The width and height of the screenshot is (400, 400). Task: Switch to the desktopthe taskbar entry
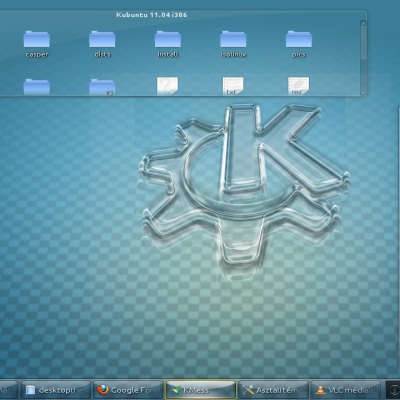point(55,390)
